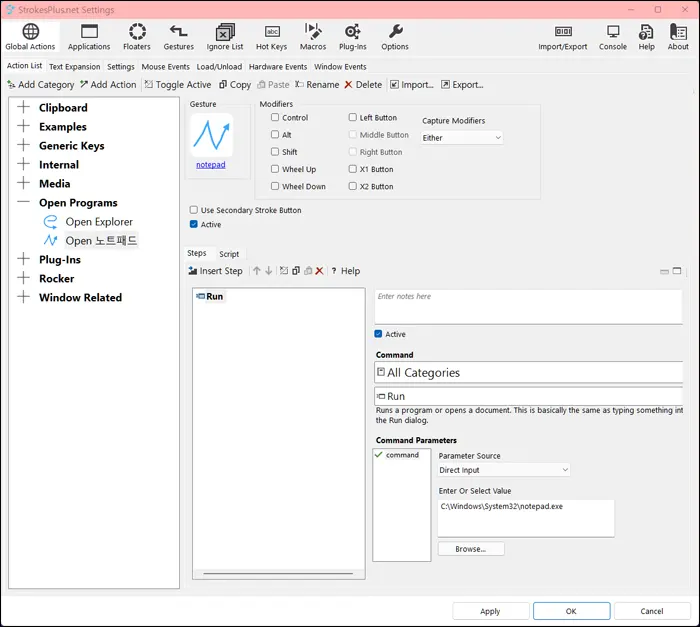Expand the Media category

click(23, 183)
